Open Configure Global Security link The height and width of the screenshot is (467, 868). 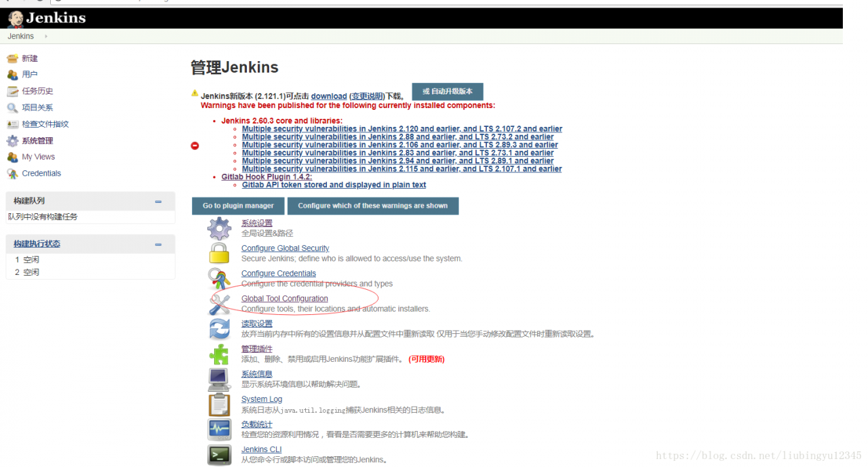(x=285, y=248)
